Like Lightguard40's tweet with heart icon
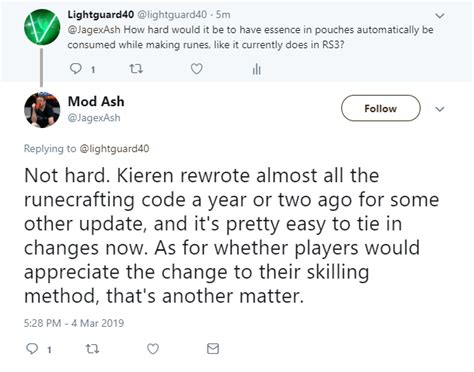This screenshot has width=474, height=372. [x=196, y=69]
